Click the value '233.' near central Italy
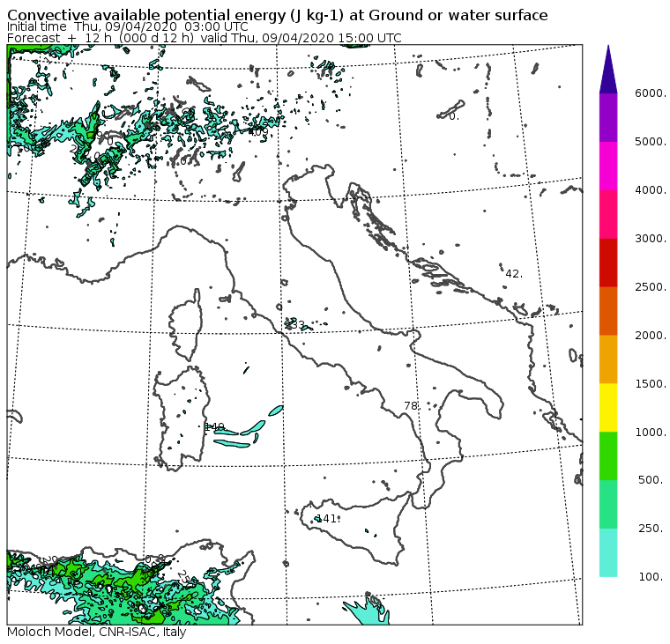The image size is (670, 644). click(295, 324)
